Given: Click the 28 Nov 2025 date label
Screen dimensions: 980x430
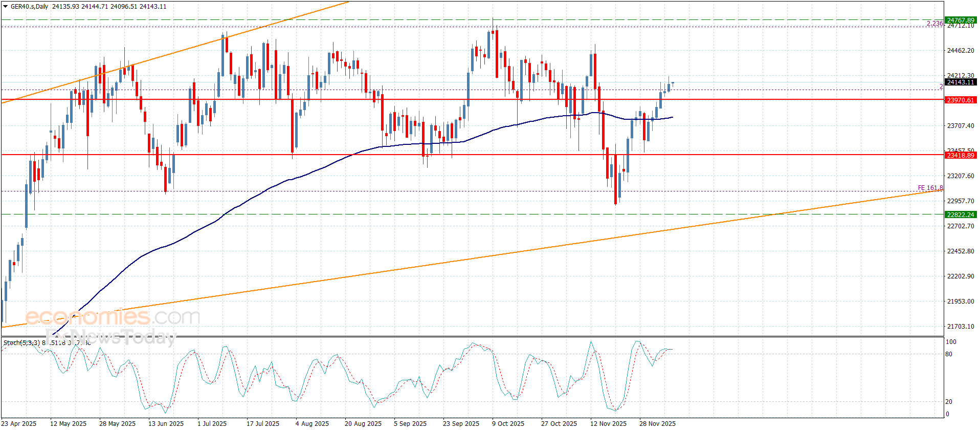Looking at the screenshot, I should 657,423.
